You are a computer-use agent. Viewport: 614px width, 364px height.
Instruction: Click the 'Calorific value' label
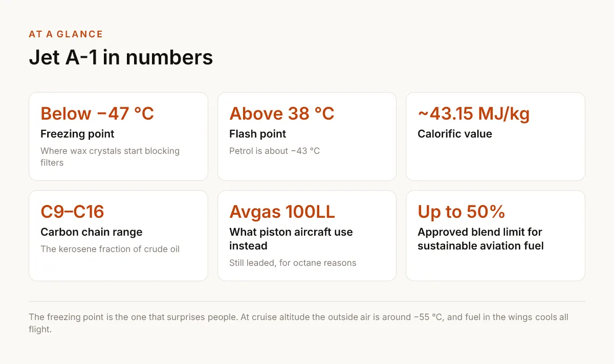[x=455, y=134]
